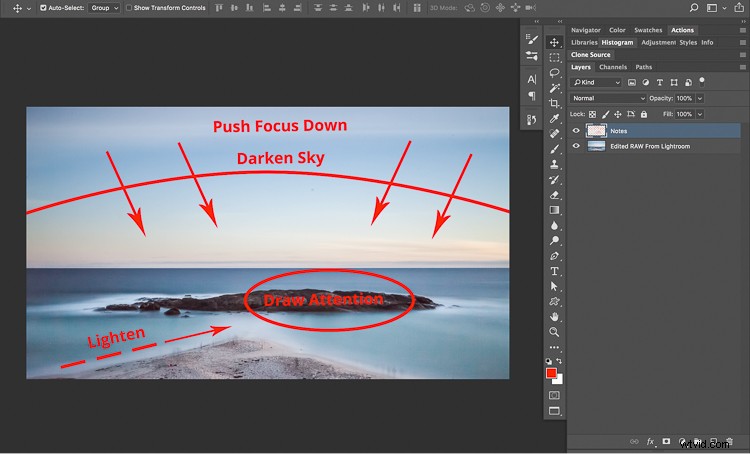Toggle layer filtering on/off switch
Viewport: 750px width, 454px height.
coord(702,81)
